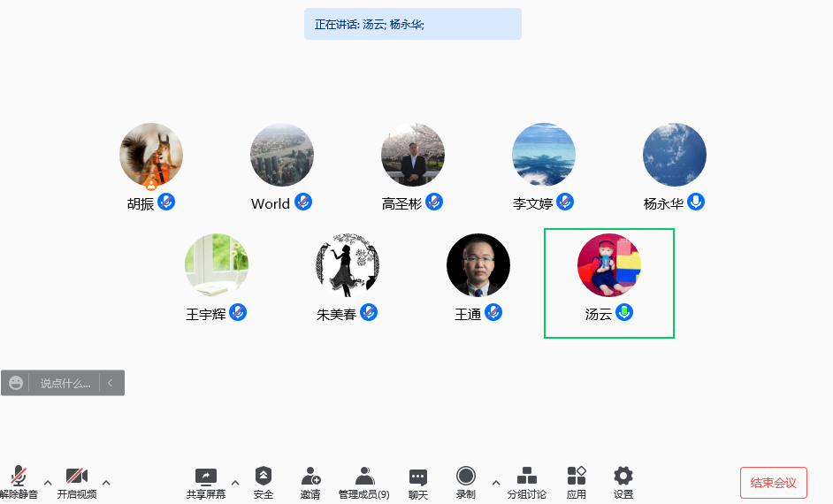Toggle World's muted microphone indicator

[x=303, y=202]
